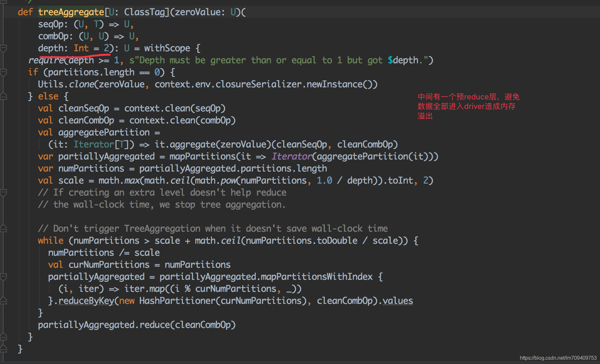This screenshot has width=600, height=364.
Task: Click 'Utils' in the Utils.clone call
Action: click(x=51, y=84)
